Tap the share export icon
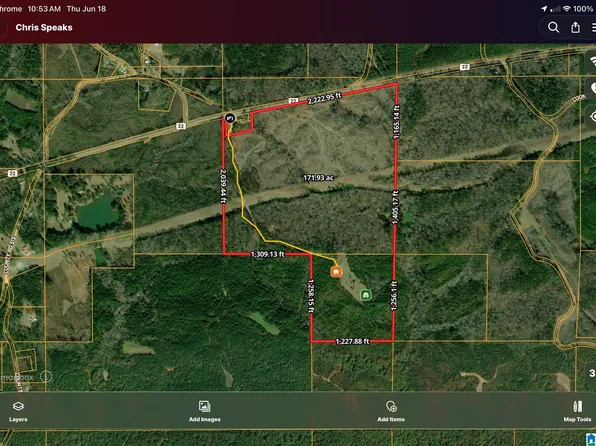The image size is (596, 446). tap(575, 27)
